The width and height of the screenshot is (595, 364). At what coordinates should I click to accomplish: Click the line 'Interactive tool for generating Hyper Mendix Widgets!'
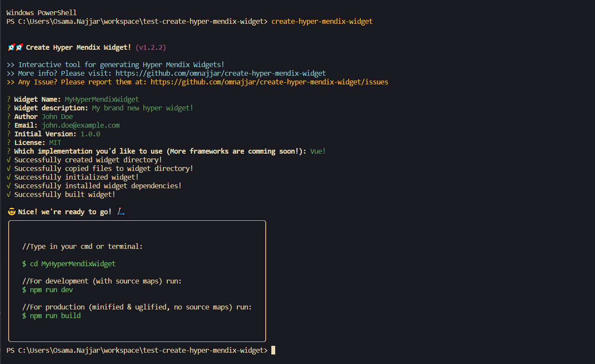121,64
